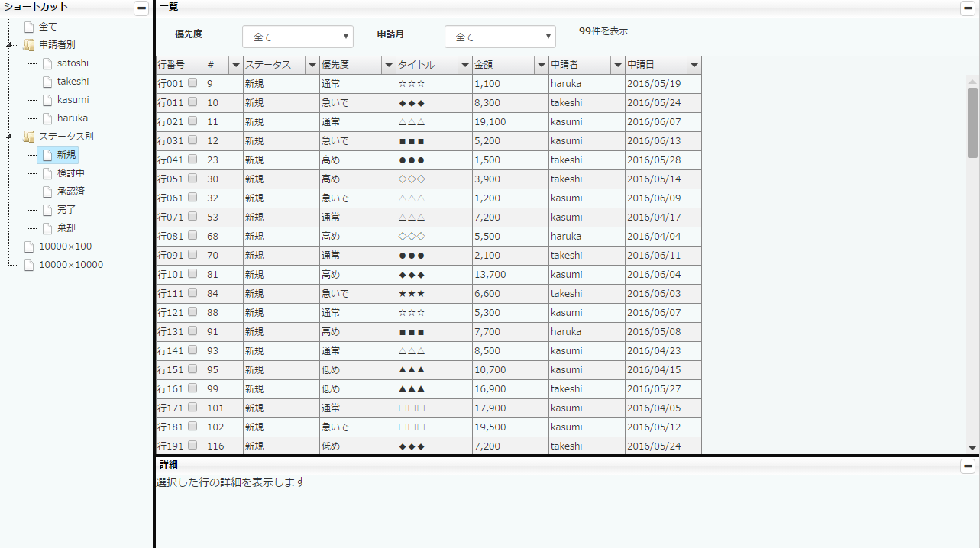Click the ステータス別 folder icon

coord(29,137)
